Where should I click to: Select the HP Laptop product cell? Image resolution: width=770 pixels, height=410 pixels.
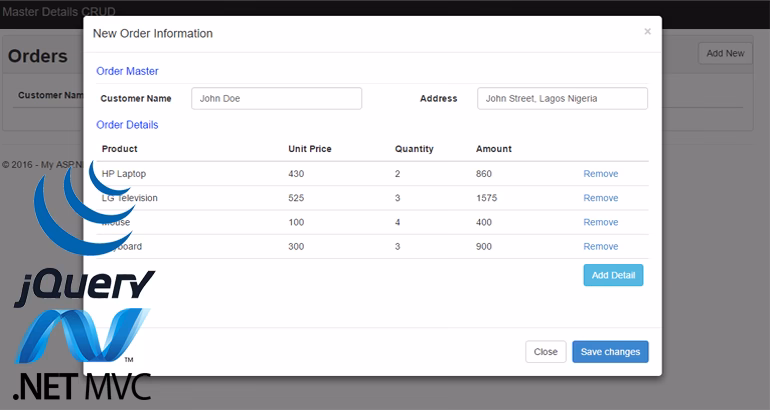tap(124, 174)
